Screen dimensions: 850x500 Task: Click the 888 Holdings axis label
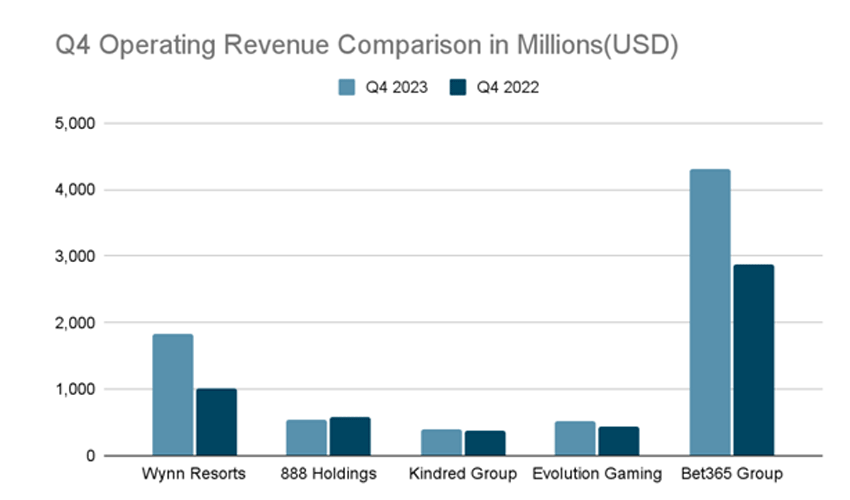click(329, 473)
